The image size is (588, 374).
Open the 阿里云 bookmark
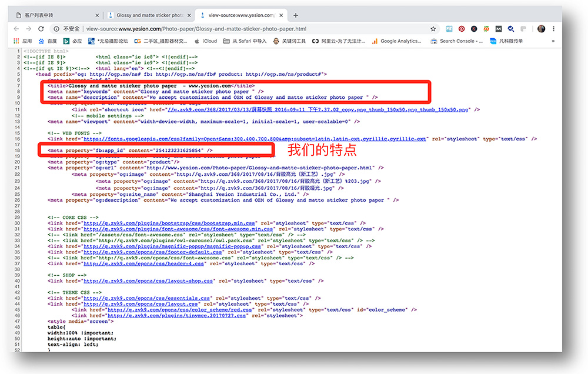[x=339, y=41]
